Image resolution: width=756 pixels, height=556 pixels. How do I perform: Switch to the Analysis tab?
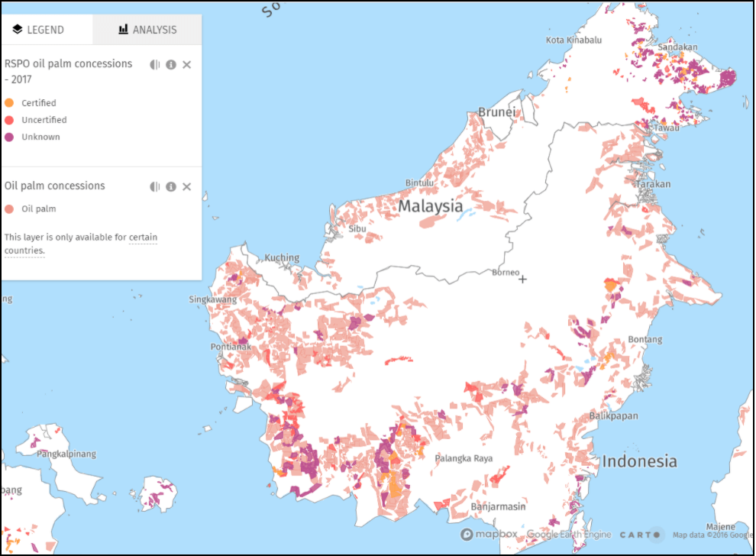tap(147, 30)
